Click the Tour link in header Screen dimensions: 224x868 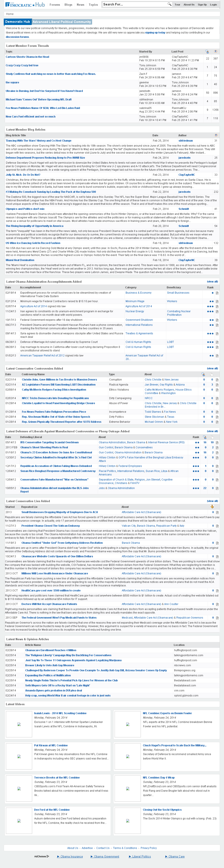pyautogui.click(x=177, y=5)
